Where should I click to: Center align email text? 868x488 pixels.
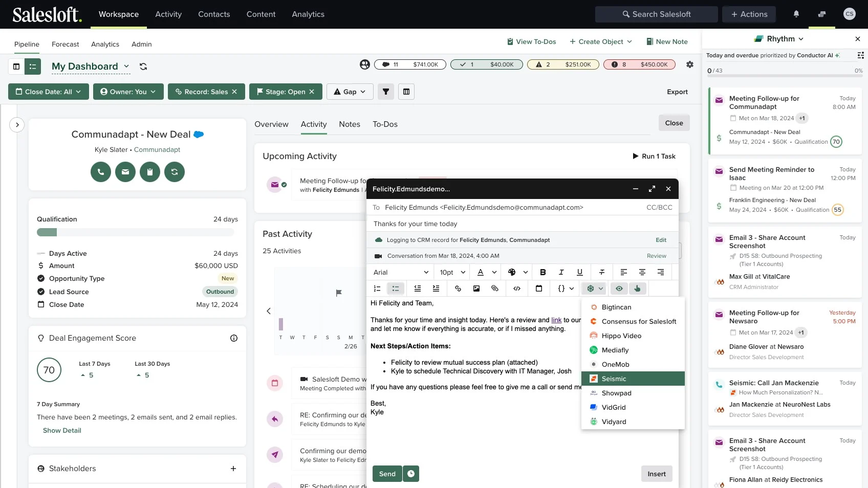[642, 272]
